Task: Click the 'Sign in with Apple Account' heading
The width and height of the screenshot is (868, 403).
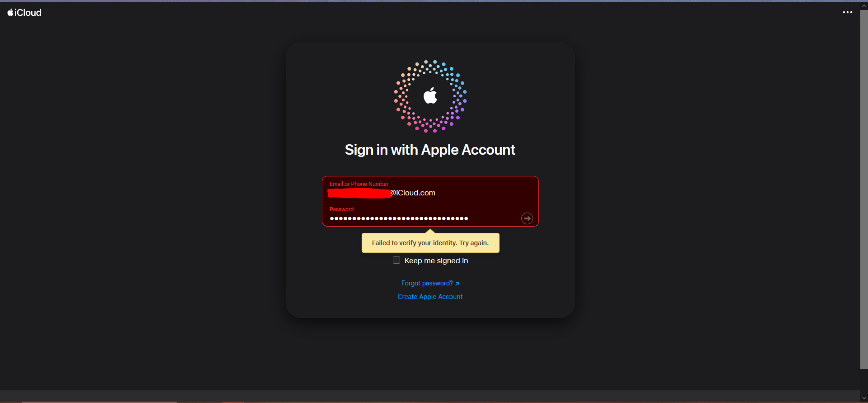Action: pos(430,150)
